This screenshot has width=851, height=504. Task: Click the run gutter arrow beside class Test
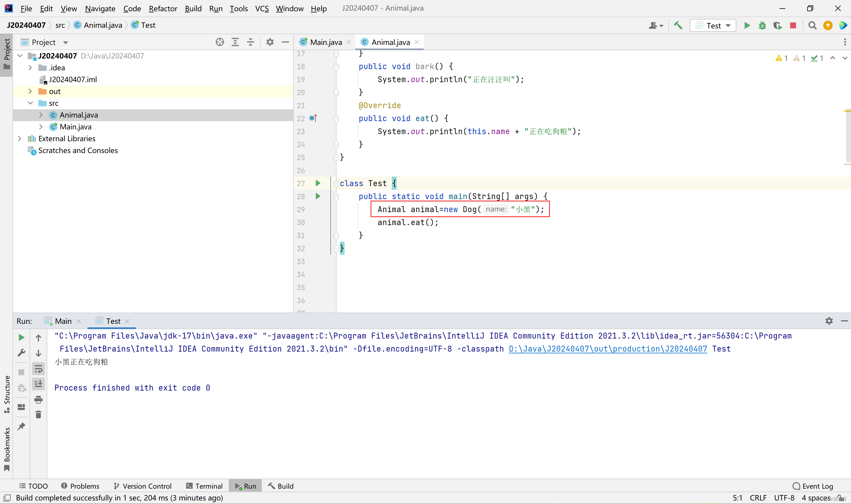tap(318, 183)
